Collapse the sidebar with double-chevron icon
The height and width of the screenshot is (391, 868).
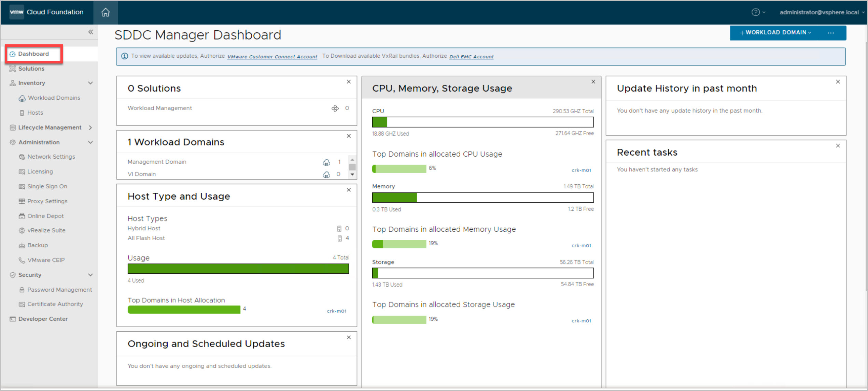(x=90, y=32)
